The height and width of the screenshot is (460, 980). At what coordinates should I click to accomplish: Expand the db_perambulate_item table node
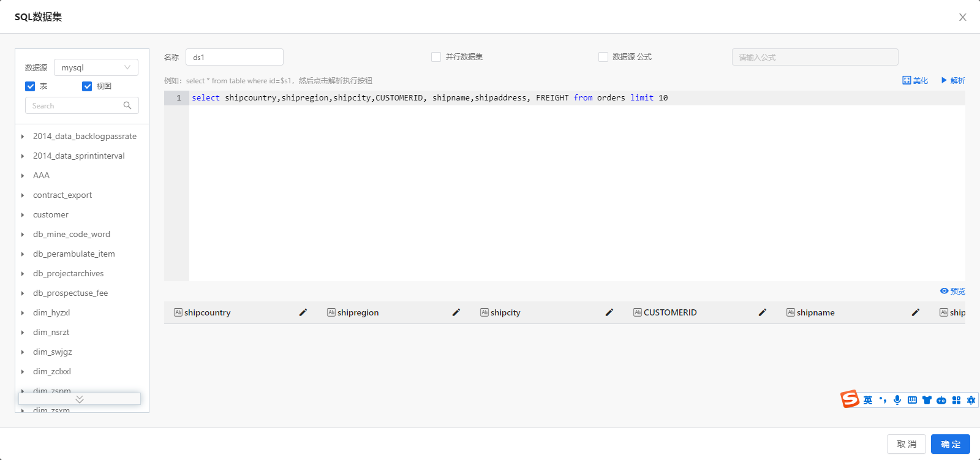[x=23, y=254]
